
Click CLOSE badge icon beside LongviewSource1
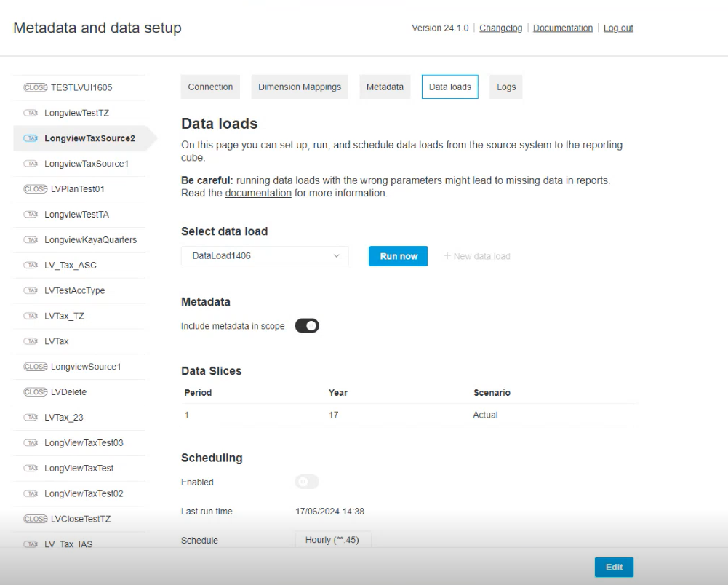click(36, 367)
